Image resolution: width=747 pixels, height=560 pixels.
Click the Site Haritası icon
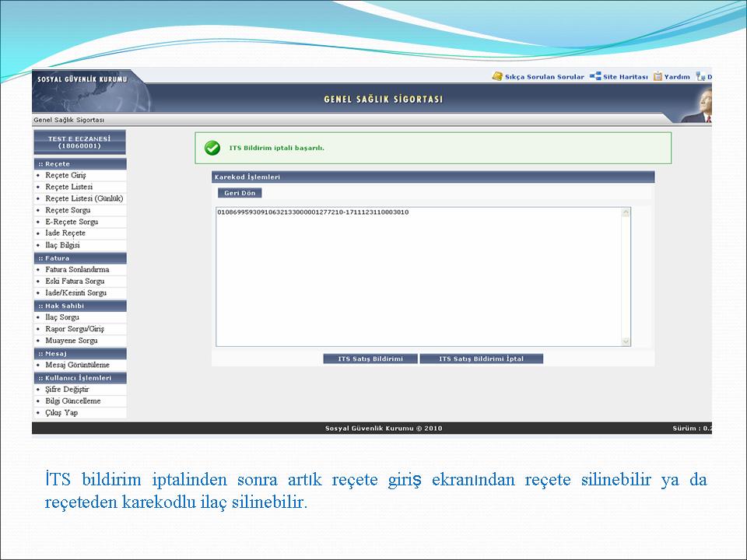(595, 76)
